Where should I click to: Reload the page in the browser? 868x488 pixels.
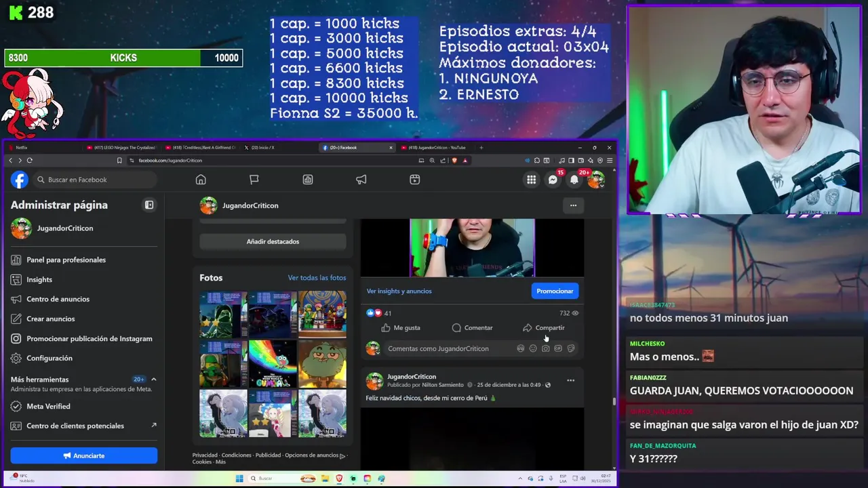(29, 161)
